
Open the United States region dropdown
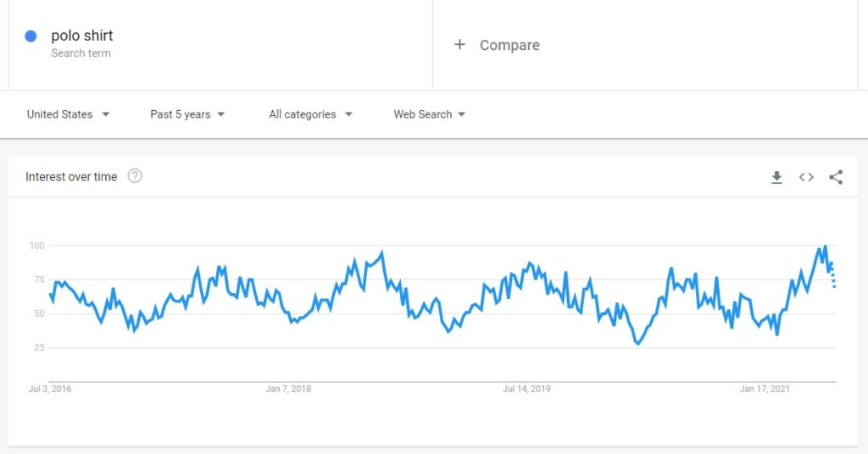(x=68, y=114)
